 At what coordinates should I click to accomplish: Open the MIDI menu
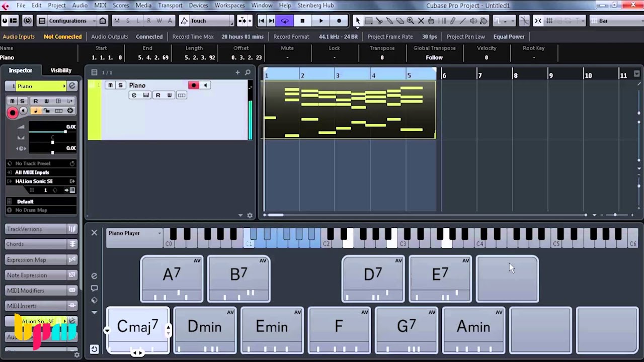pyautogui.click(x=100, y=5)
